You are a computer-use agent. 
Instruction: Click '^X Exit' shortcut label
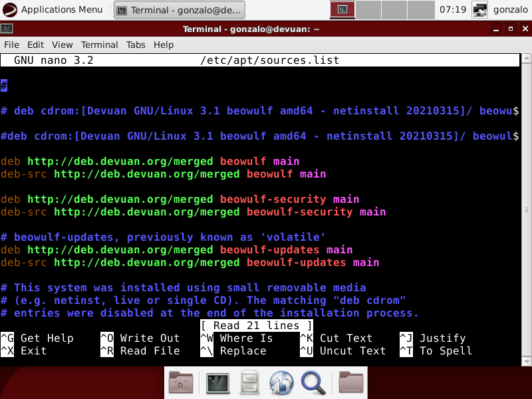click(24, 351)
